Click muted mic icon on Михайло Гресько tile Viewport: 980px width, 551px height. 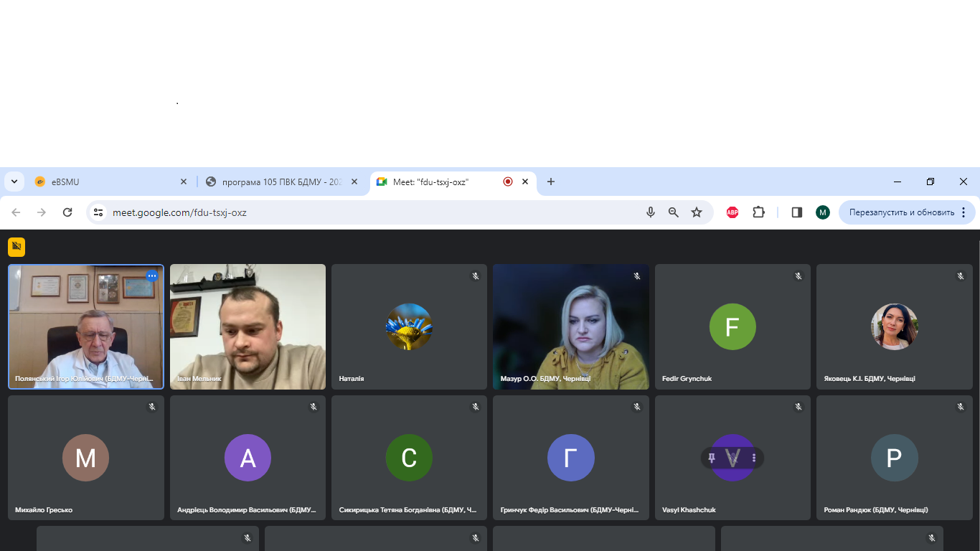click(x=152, y=407)
